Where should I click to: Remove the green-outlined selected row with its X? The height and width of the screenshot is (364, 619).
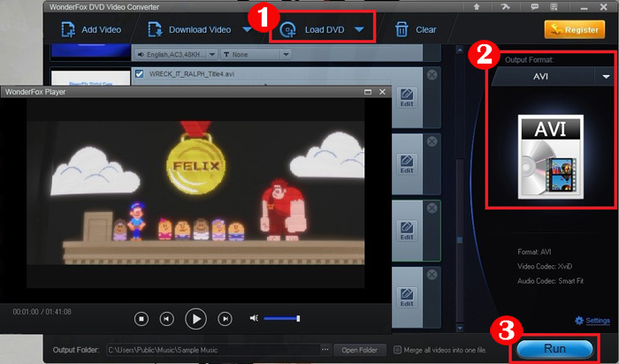coord(432,208)
